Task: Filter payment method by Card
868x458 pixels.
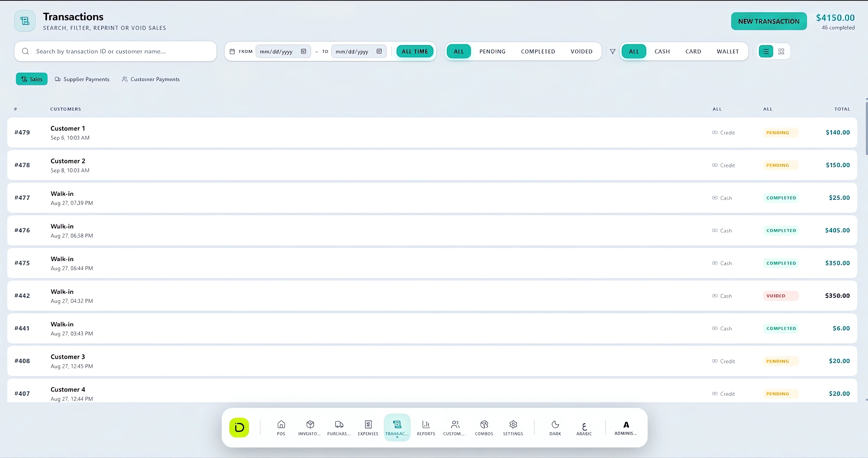Action: [693, 51]
